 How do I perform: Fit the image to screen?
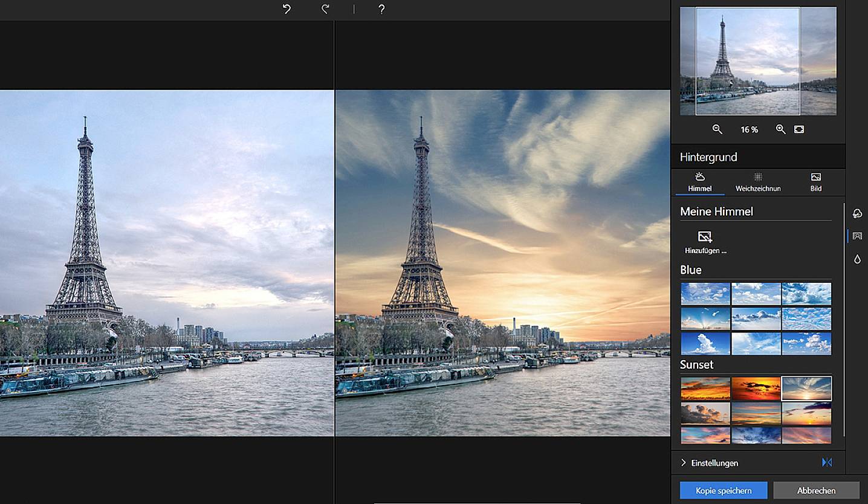tap(799, 129)
